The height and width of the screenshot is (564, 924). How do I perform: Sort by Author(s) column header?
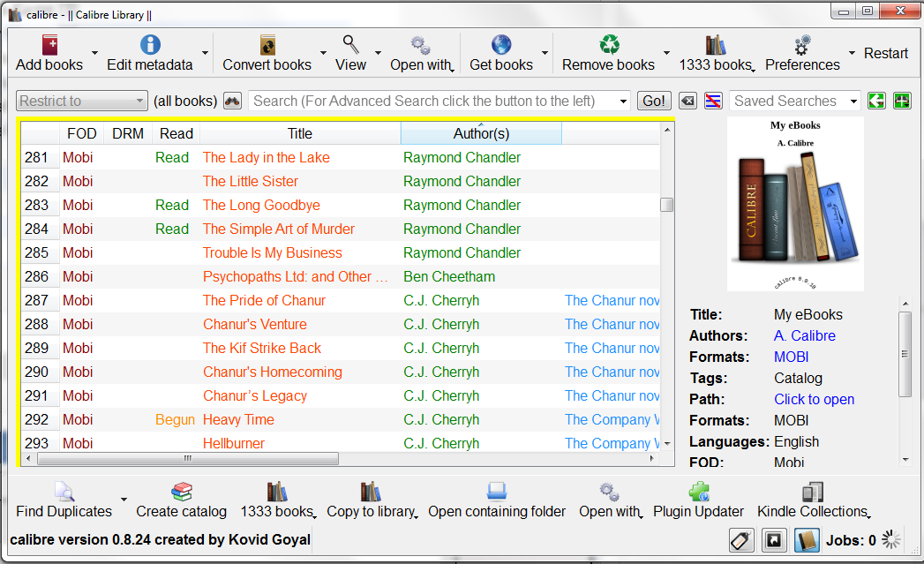point(481,134)
